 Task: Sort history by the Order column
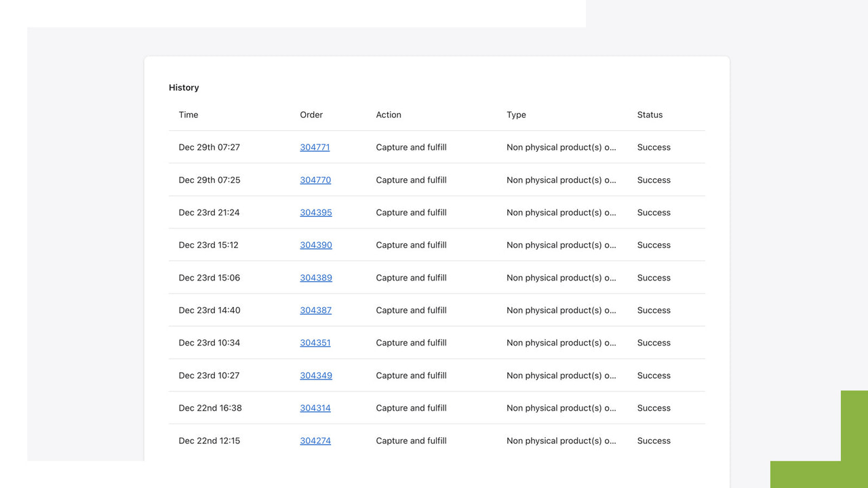pos(311,115)
